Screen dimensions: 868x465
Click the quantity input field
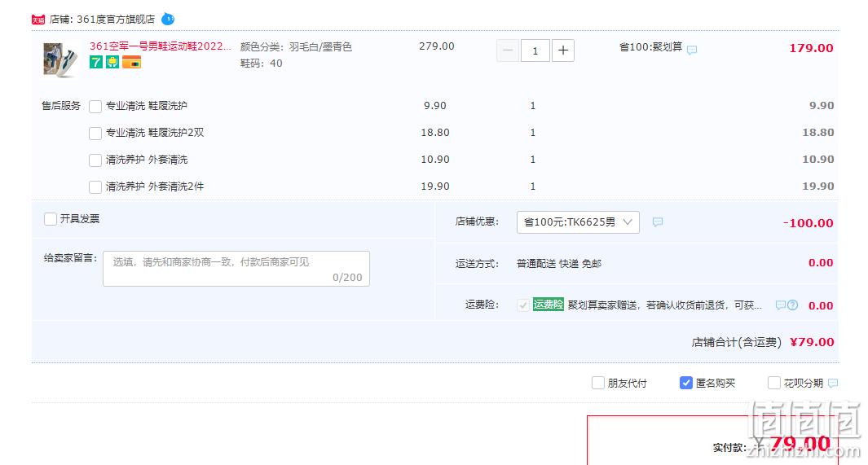tap(535, 50)
